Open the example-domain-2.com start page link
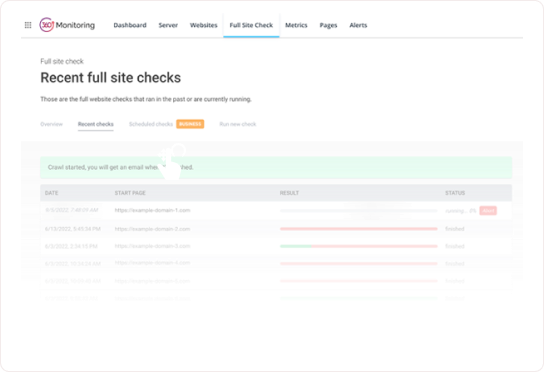544x372 pixels. [152, 229]
